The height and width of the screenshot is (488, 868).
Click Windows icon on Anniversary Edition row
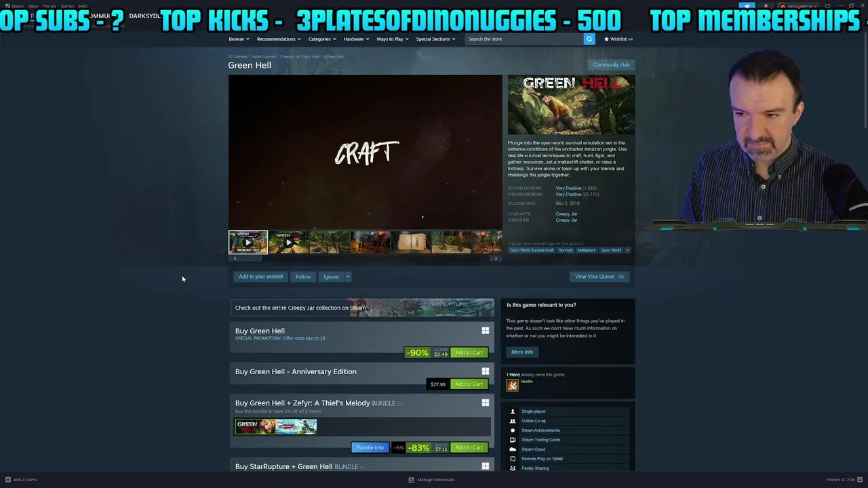tap(485, 371)
